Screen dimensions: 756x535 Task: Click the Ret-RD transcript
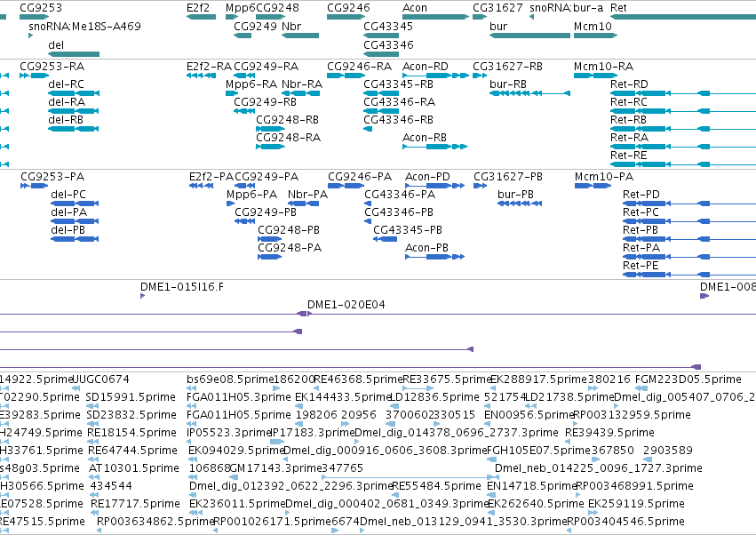point(683,93)
